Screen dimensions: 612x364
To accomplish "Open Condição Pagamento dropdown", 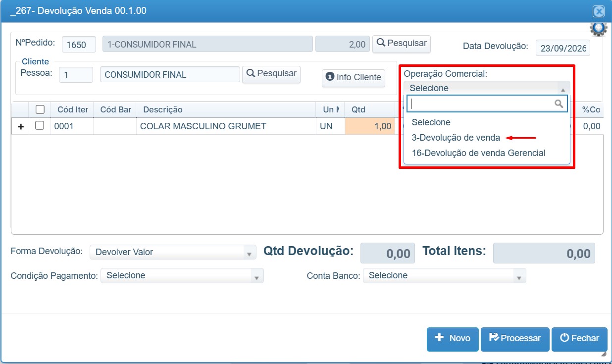I will (182, 275).
